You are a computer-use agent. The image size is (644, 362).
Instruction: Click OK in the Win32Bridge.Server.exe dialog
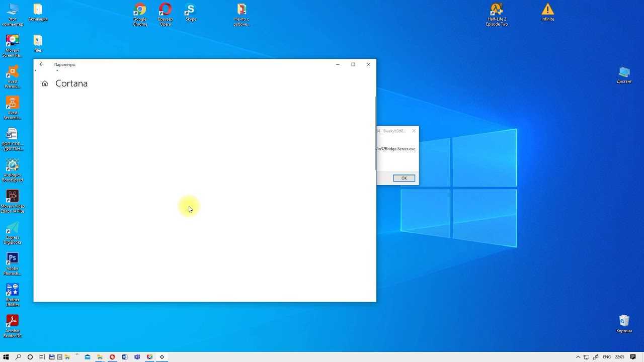click(404, 178)
